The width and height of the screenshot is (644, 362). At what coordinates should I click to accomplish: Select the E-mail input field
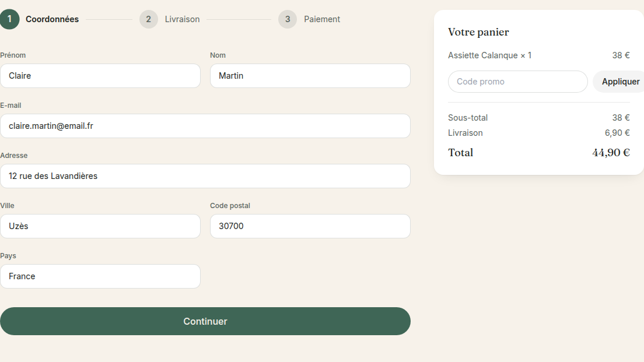pos(205,126)
